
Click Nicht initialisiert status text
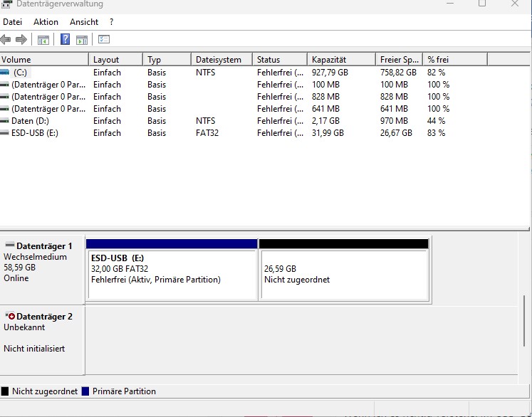click(x=34, y=349)
